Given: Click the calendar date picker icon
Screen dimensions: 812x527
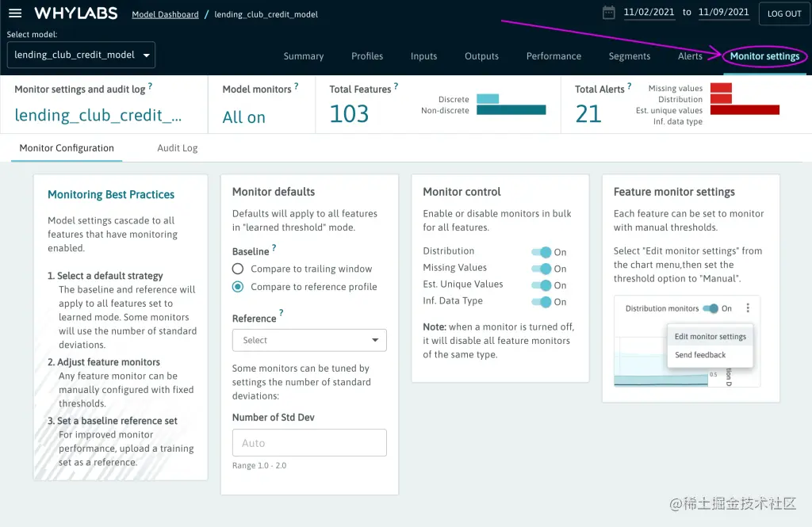Looking at the screenshot, I should 609,13.
